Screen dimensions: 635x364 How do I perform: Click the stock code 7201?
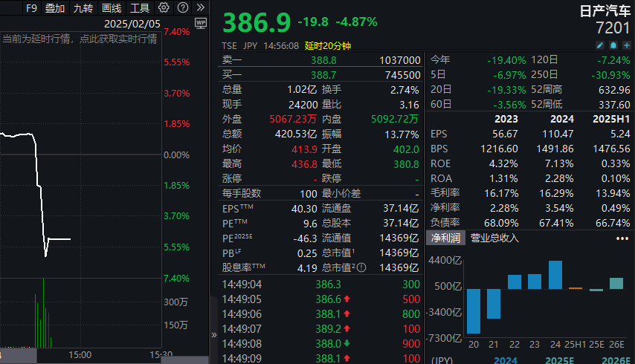click(x=613, y=28)
